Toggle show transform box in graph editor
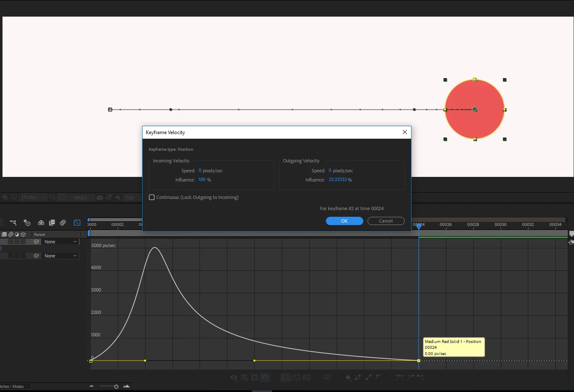The image size is (574, 392). click(254, 377)
